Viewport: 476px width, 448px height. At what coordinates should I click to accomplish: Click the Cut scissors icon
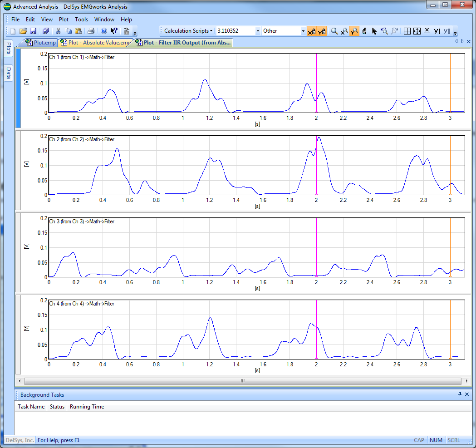tap(58, 31)
